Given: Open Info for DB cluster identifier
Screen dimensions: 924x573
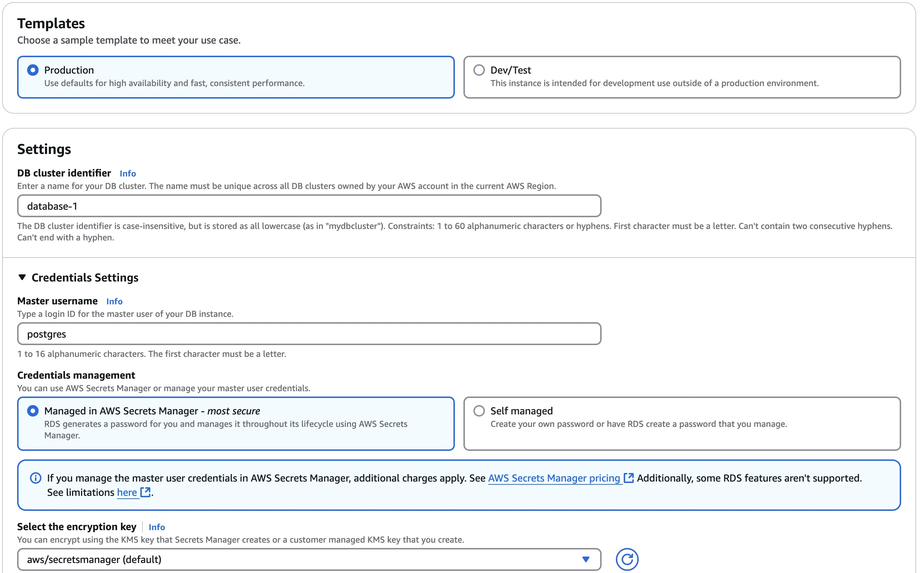Looking at the screenshot, I should pos(127,174).
